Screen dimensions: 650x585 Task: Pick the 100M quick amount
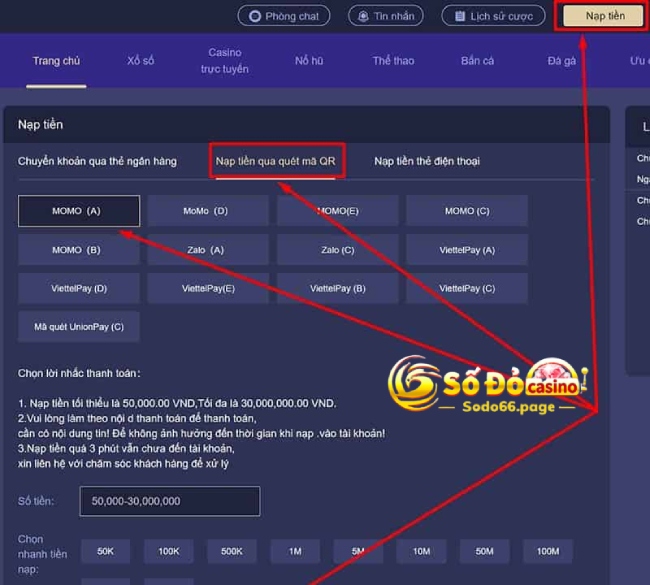pyautogui.click(x=548, y=551)
